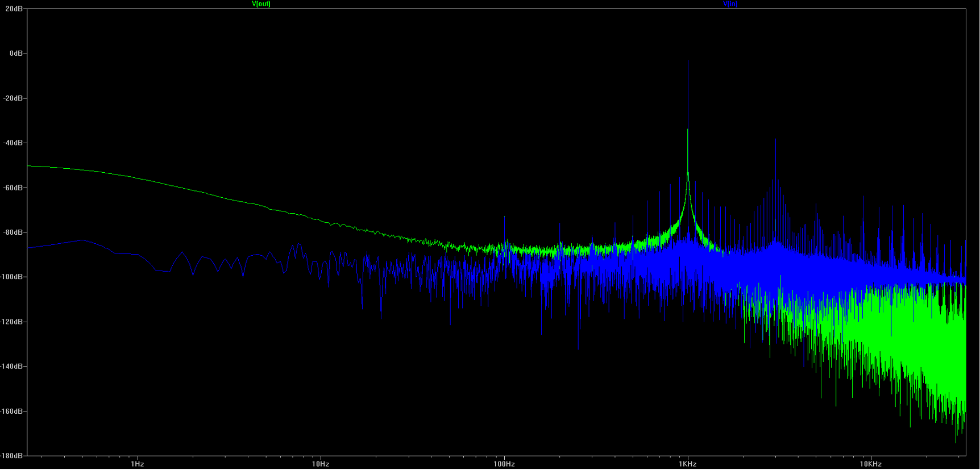Select the blue V(in) trace label

730,4
